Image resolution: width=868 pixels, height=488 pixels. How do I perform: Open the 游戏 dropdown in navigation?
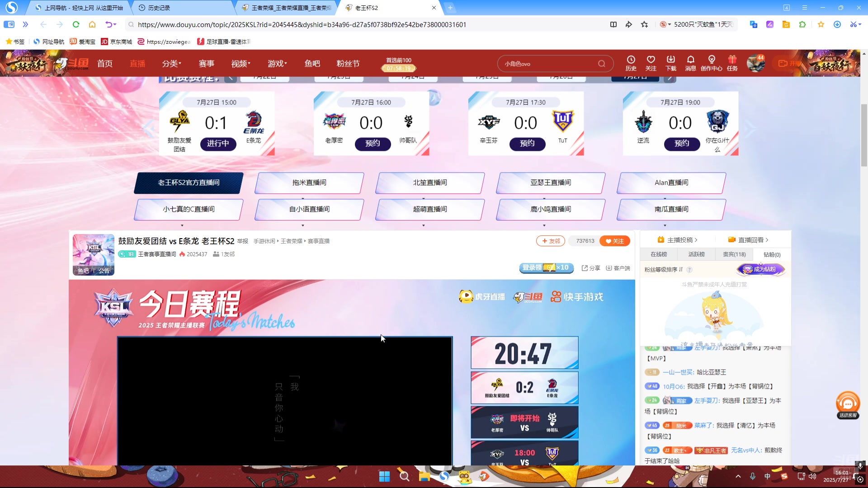[278, 64]
